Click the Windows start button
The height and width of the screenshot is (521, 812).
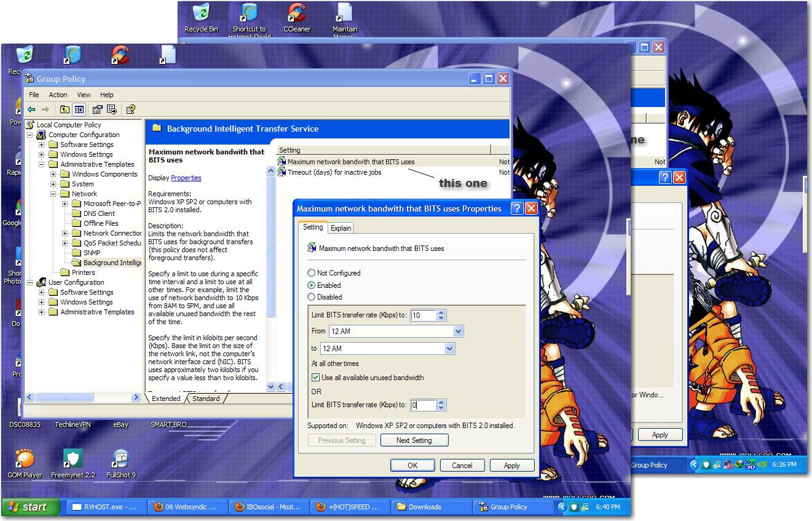point(31,507)
